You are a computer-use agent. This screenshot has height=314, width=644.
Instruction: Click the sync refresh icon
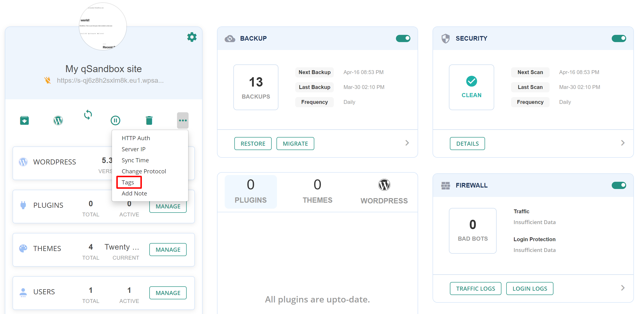(88, 115)
